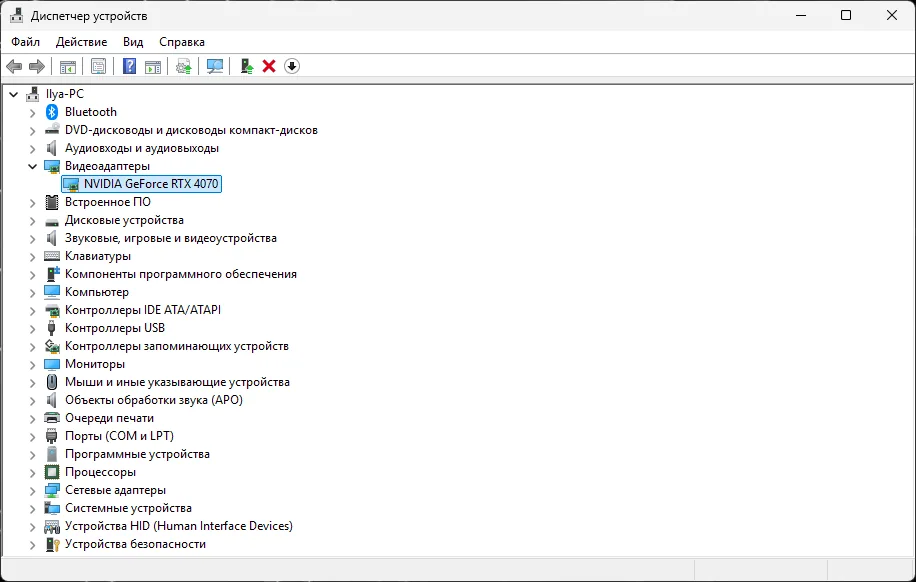Viewport: 916px width, 582px height.
Task: Click the Forward arrow in the toolbar
Action: coord(37,66)
